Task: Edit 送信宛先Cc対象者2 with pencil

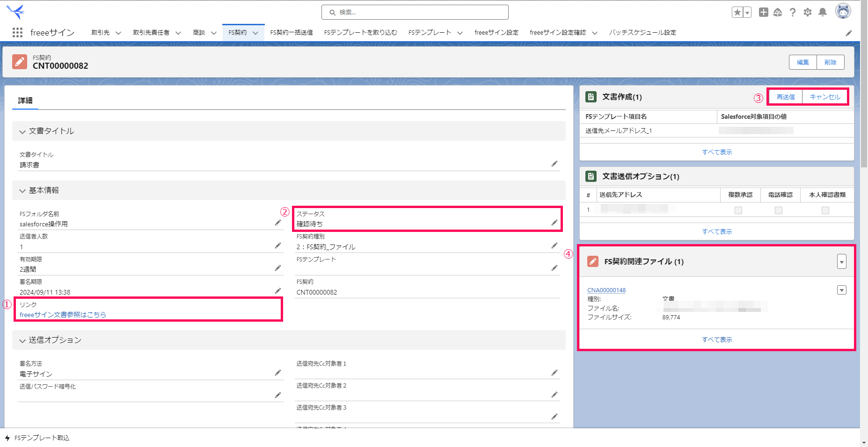Action: tap(554, 395)
